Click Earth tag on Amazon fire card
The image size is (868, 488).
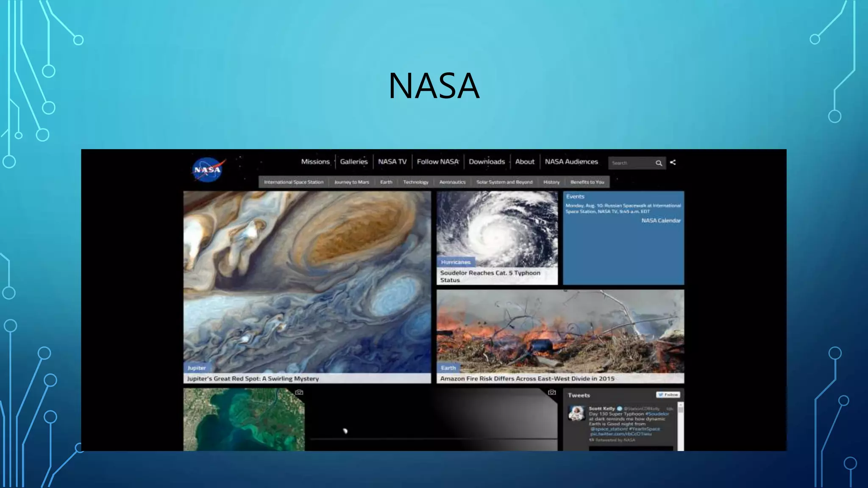pyautogui.click(x=448, y=368)
